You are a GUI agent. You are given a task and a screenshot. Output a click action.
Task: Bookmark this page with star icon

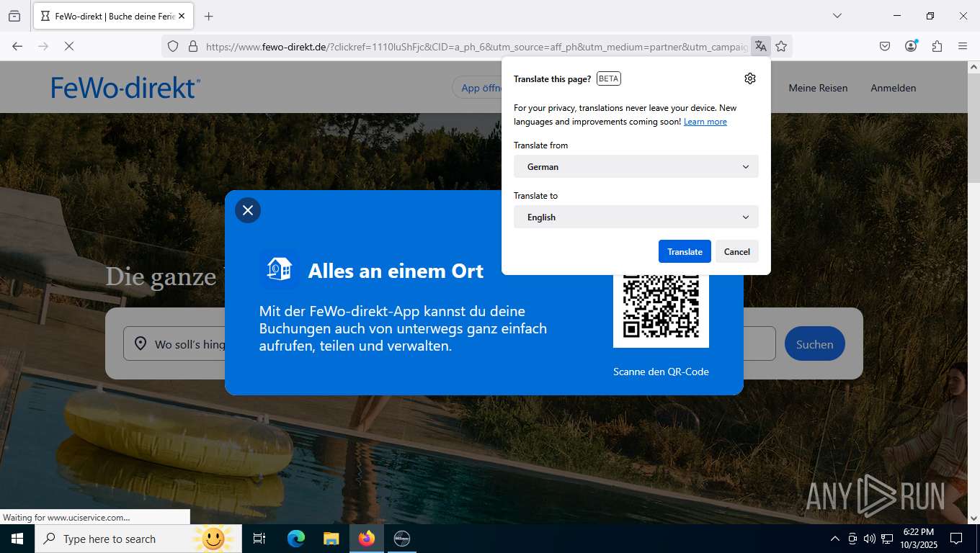[781, 46]
